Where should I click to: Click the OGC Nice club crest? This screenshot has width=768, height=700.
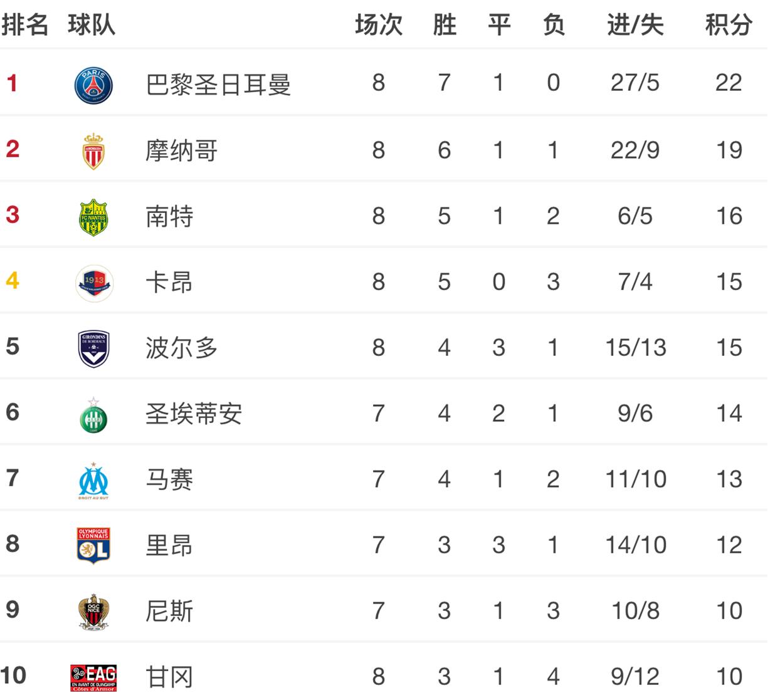[x=93, y=612]
